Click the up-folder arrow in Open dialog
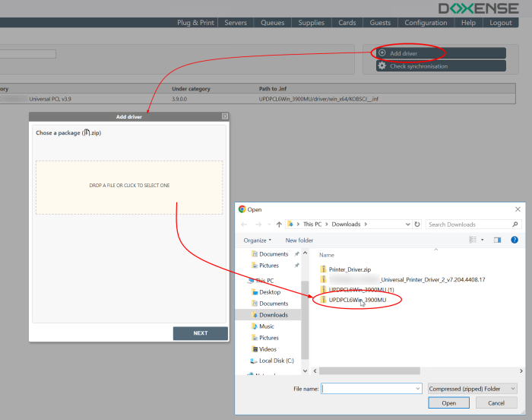 280,224
